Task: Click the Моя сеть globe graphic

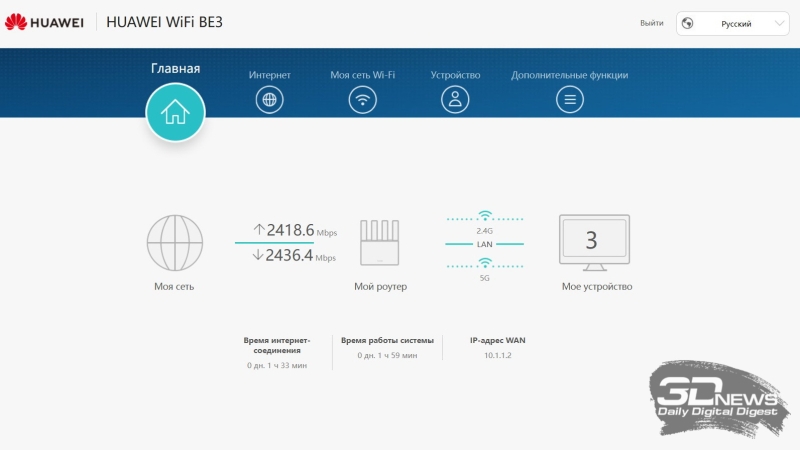Action: pyautogui.click(x=174, y=243)
